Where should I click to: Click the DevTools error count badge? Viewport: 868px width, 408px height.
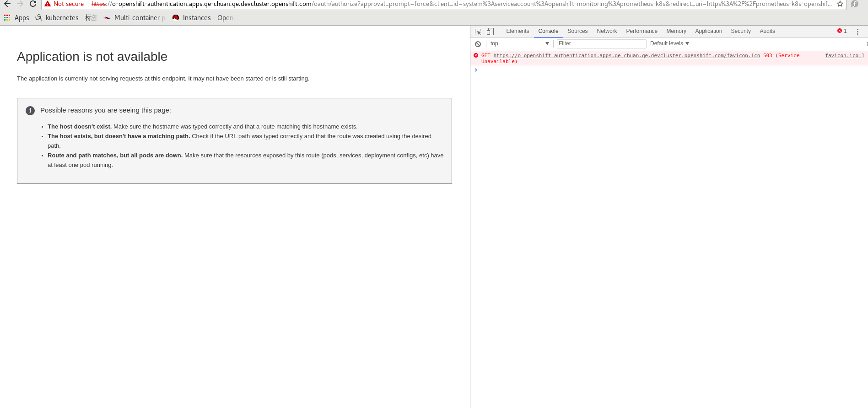[x=842, y=31]
